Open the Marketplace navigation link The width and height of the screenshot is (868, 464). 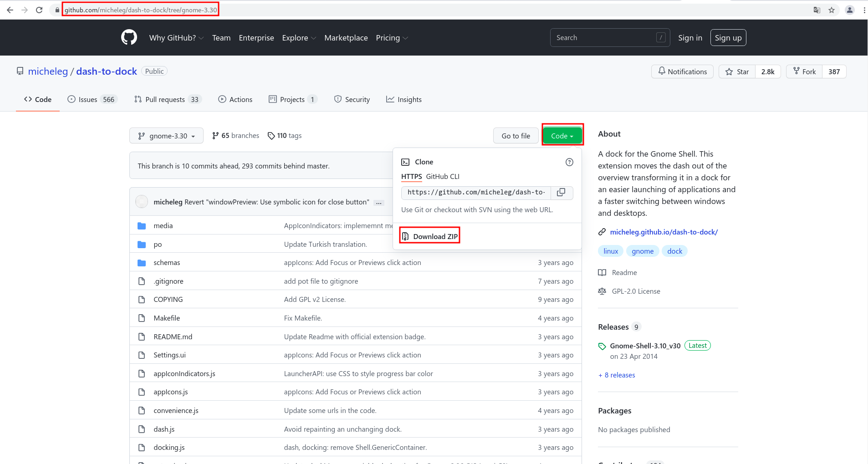coord(346,38)
